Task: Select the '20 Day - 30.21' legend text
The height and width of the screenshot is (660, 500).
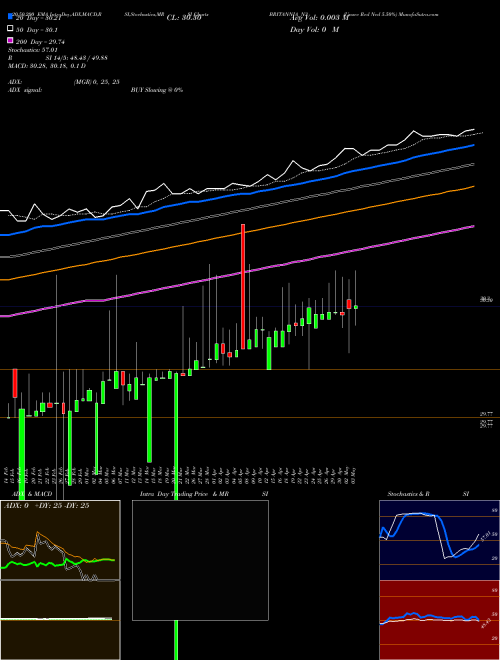Action: [x=39, y=18]
